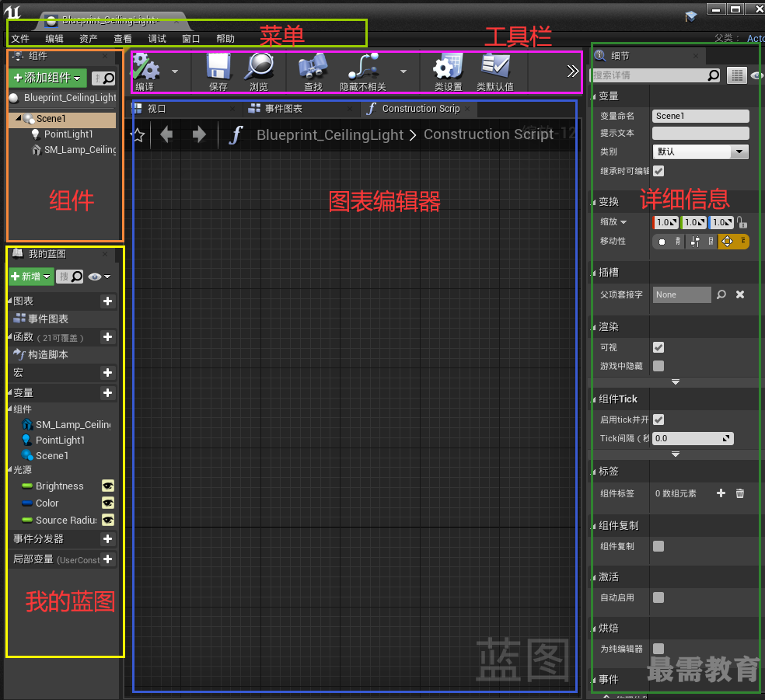The height and width of the screenshot is (700, 765).
Task: Toggle Source Radius variable eye visibility
Action: coord(108,520)
